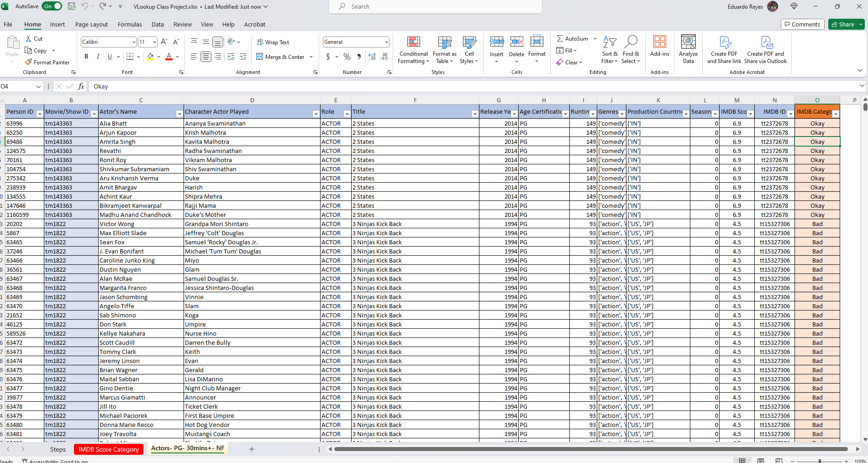Open filter dropdown for Actor's Name column
The image size is (868, 463).
coord(179,114)
